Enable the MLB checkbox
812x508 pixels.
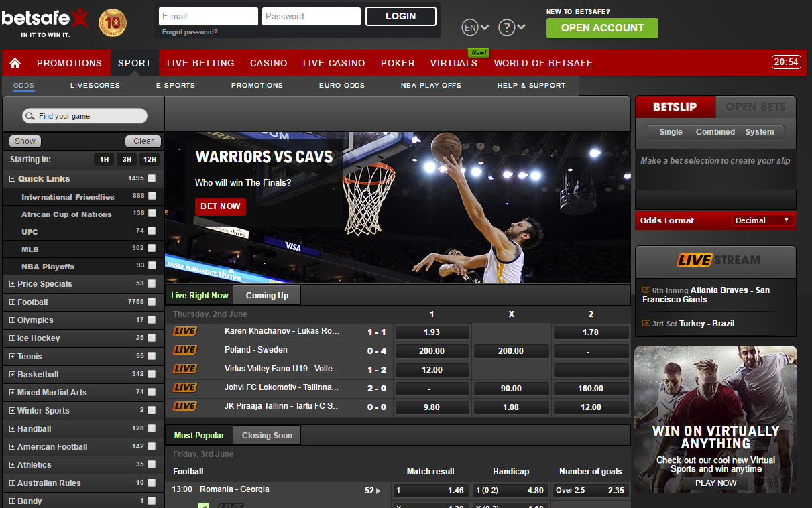(152, 248)
